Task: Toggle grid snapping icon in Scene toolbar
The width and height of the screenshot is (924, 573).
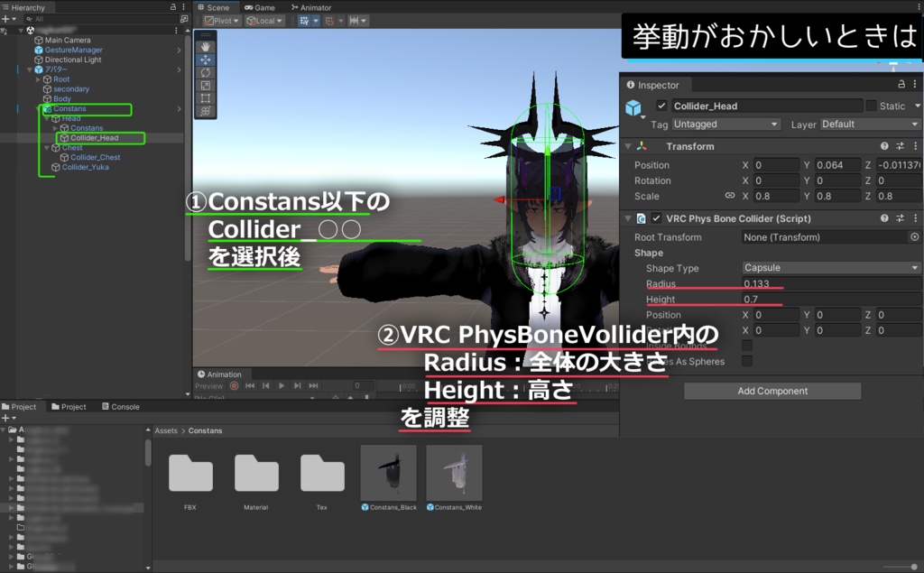Action: click(x=304, y=21)
